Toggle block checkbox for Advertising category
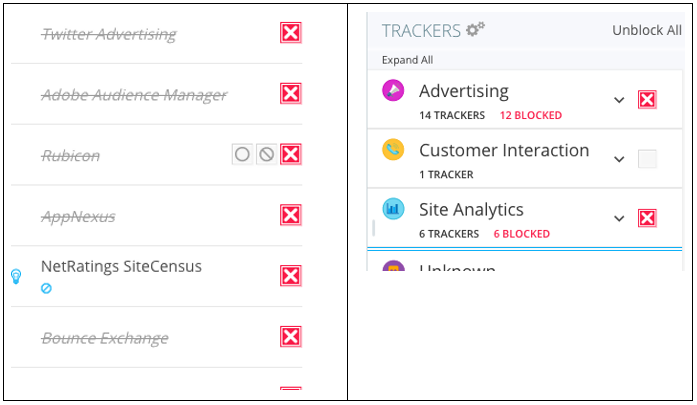697x405 pixels. 647,100
